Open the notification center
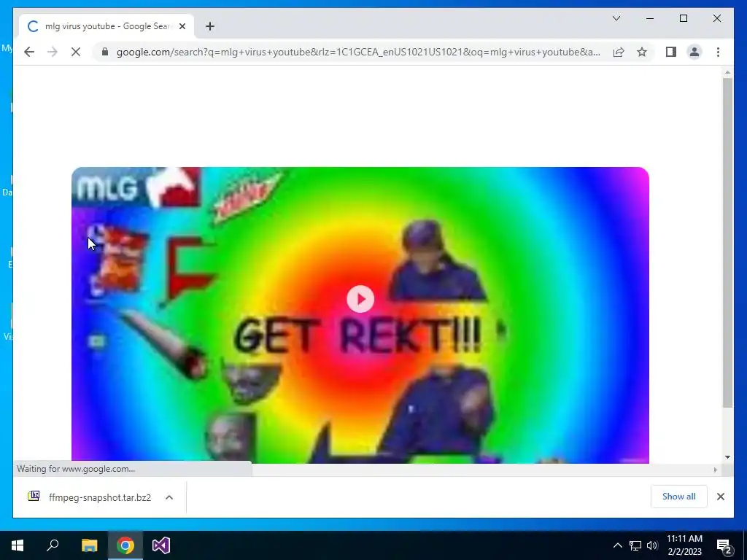Screen dimensions: 747x560 pyautogui.click(x=724, y=546)
